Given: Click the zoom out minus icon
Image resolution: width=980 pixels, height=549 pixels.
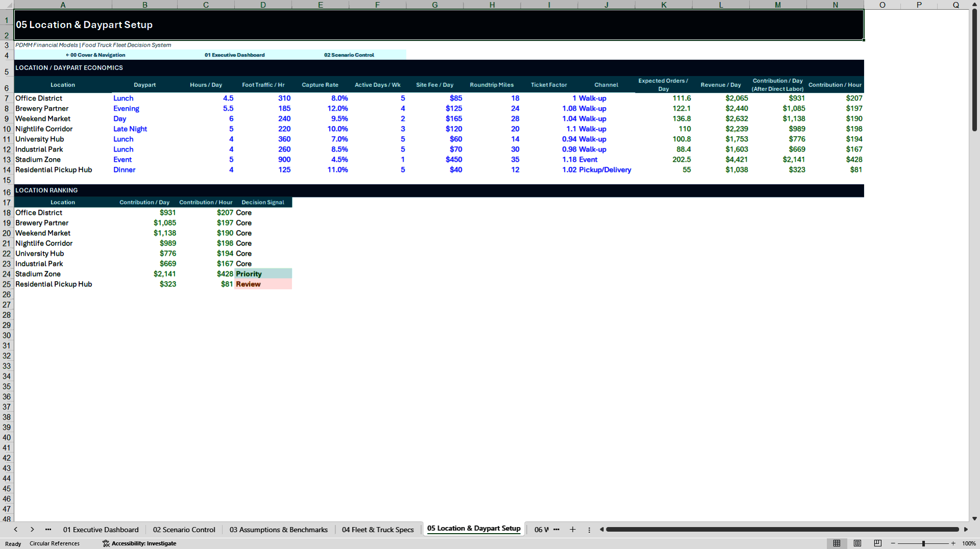Looking at the screenshot, I should [x=893, y=543].
